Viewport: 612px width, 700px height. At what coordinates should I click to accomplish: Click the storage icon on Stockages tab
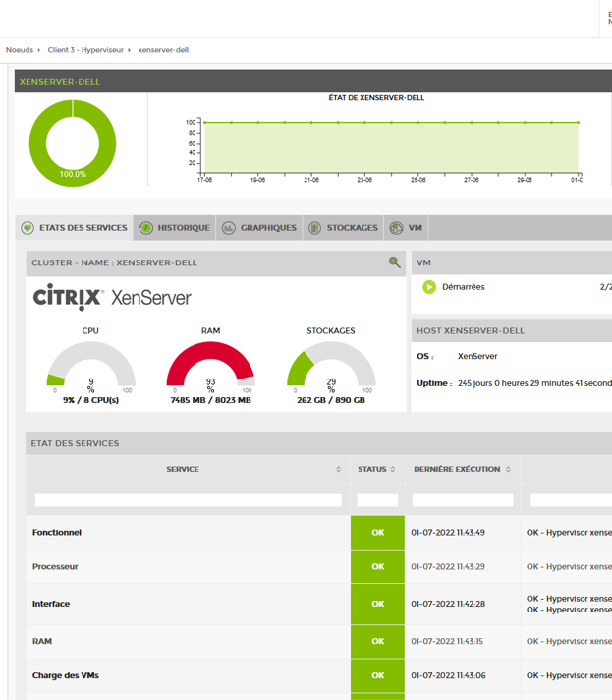tap(315, 228)
